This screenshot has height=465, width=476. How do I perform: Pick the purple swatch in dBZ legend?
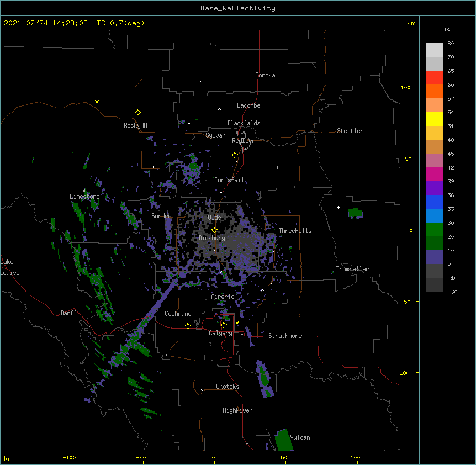point(434,188)
